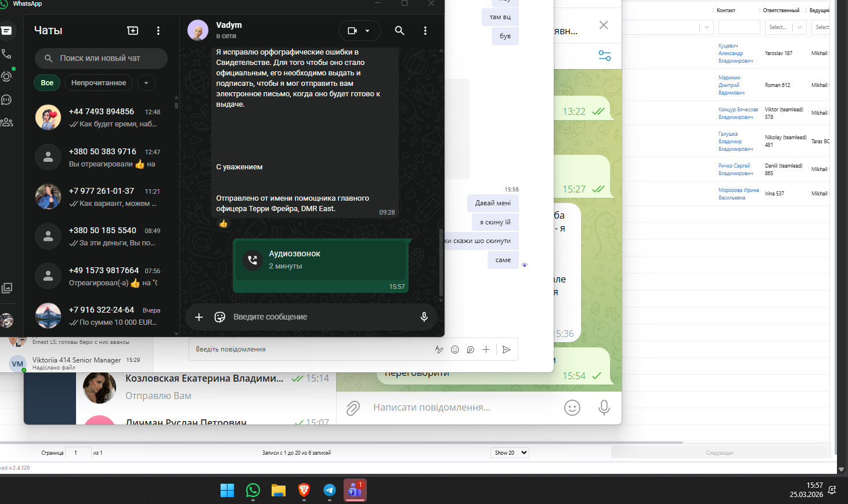The image size is (848, 504).
Task: Open the Show 20 page size dropdown
Action: tap(510, 453)
